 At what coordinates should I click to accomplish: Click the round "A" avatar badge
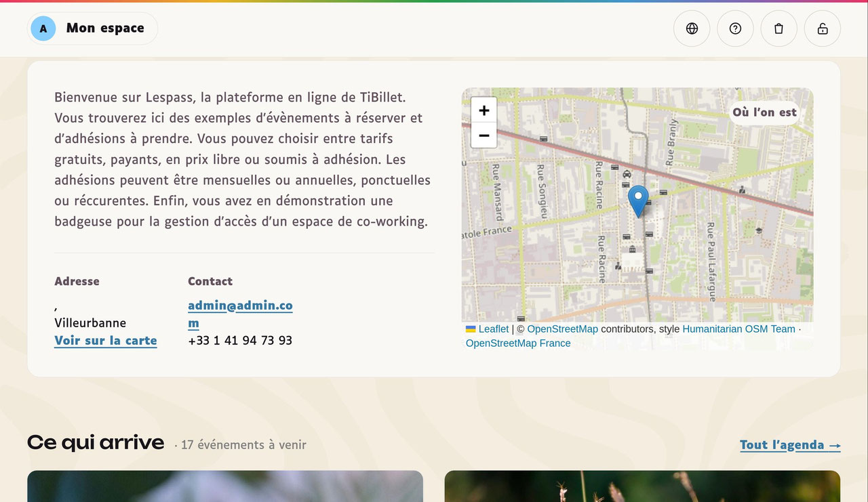click(43, 28)
